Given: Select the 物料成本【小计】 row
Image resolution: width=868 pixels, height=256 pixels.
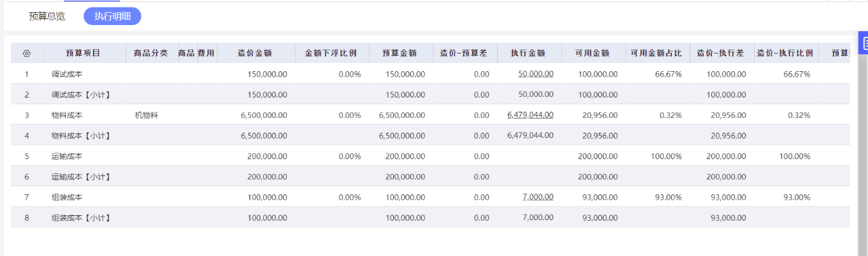Looking at the screenshot, I should (x=430, y=135).
